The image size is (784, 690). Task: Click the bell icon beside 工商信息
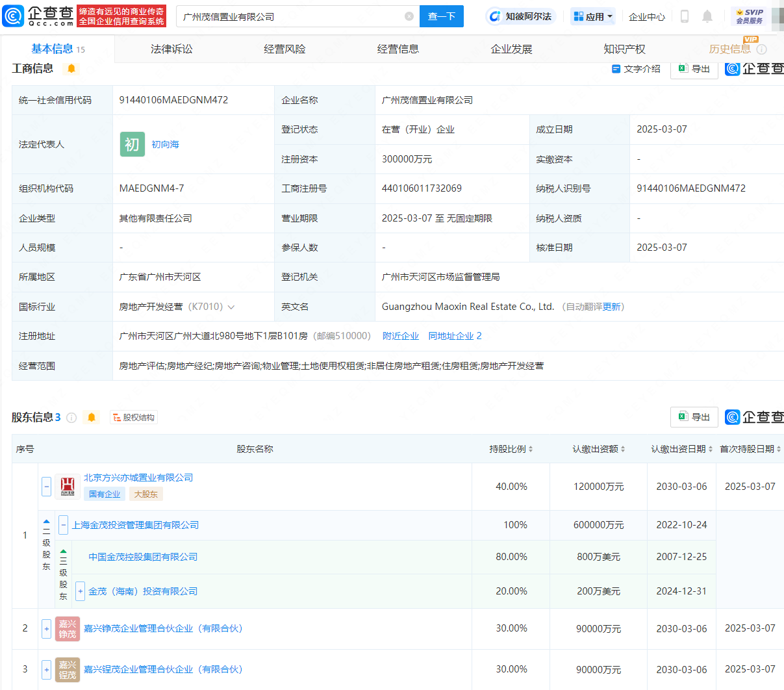(x=71, y=68)
